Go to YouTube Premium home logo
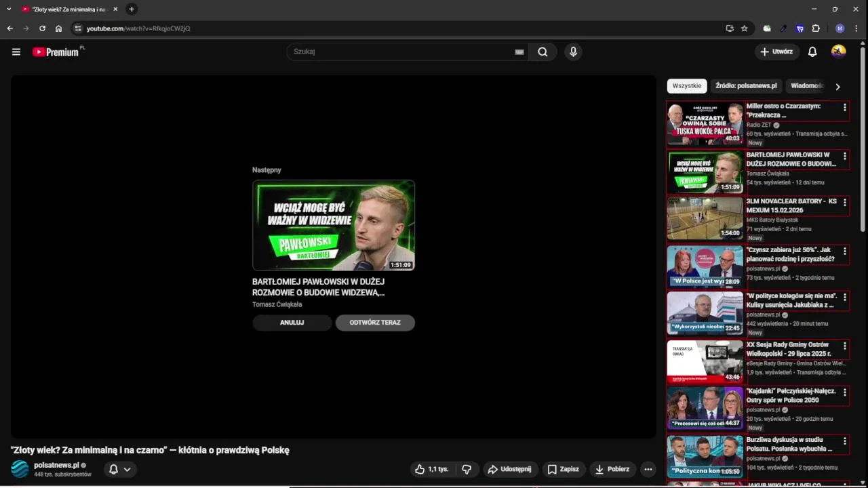The height and width of the screenshot is (488, 868). 57,52
